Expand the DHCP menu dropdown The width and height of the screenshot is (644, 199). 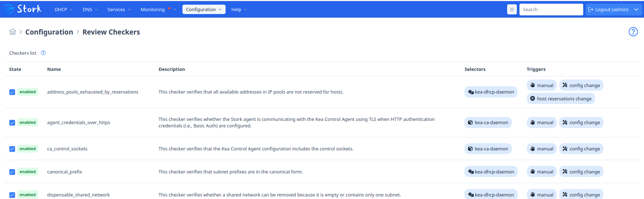[x=64, y=9]
